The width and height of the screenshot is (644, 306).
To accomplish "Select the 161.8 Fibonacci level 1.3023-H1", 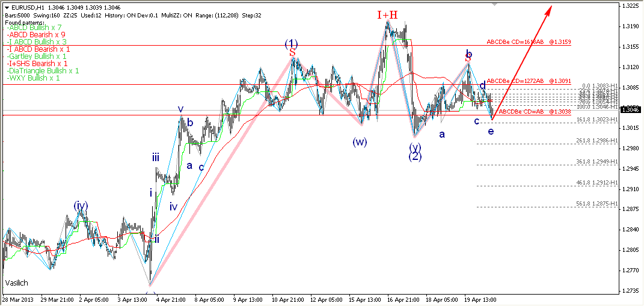I will pyautogui.click(x=596, y=120).
